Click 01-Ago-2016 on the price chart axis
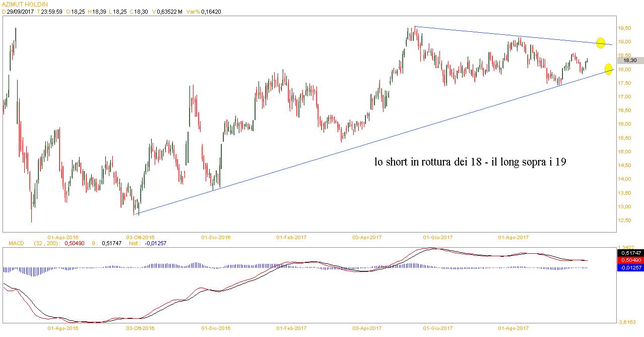The width and height of the screenshot is (644, 337). [62, 236]
